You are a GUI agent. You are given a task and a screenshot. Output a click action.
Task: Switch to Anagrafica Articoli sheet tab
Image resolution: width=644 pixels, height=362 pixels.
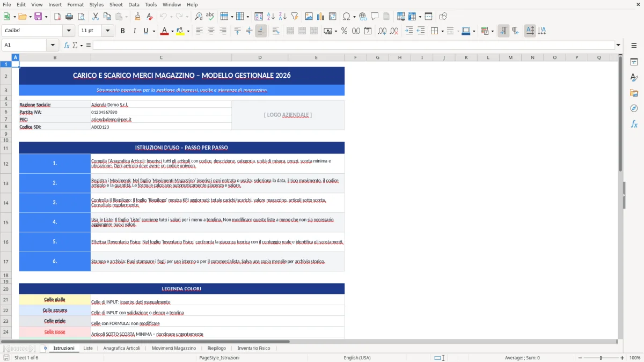point(122,348)
